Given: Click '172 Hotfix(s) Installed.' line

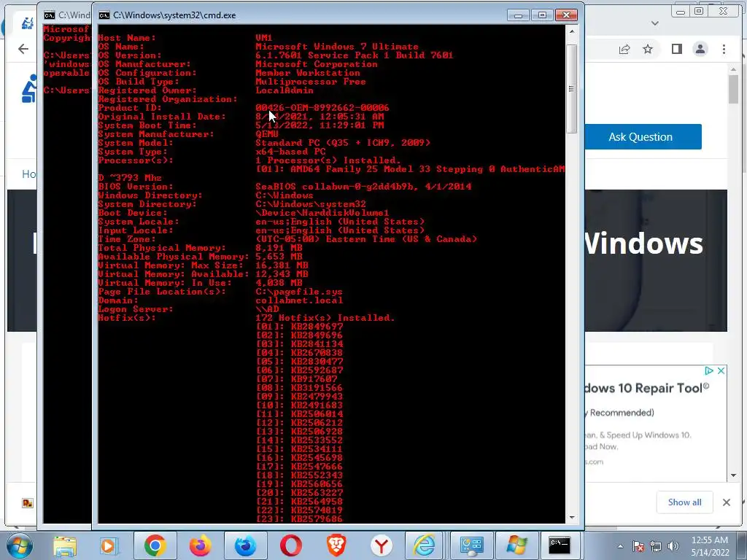Looking at the screenshot, I should click(325, 318).
